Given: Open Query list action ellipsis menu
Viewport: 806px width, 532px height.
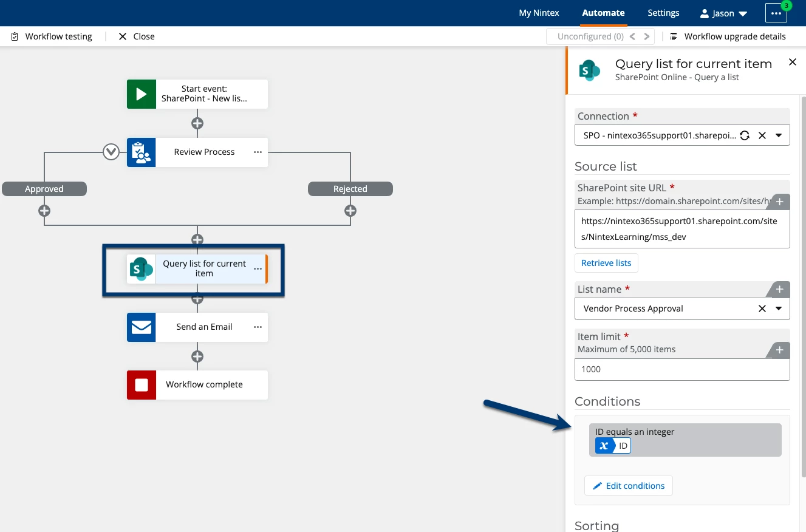Looking at the screenshot, I should point(258,269).
